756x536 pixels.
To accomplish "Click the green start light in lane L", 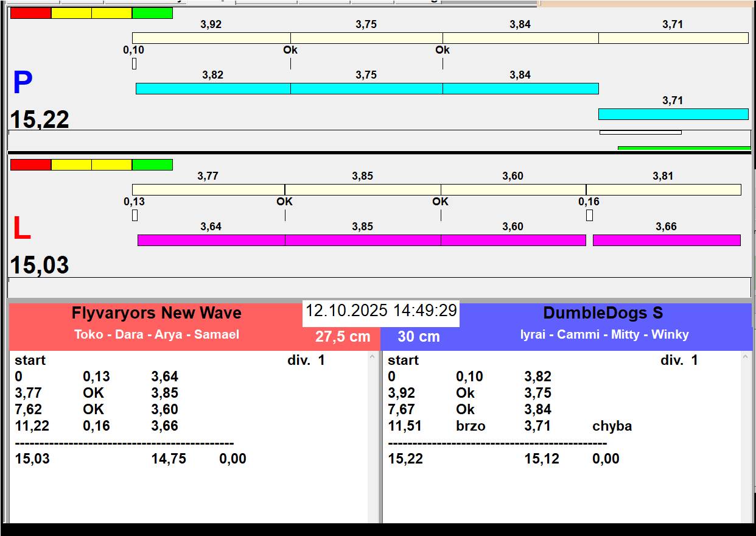I will point(152,164).
